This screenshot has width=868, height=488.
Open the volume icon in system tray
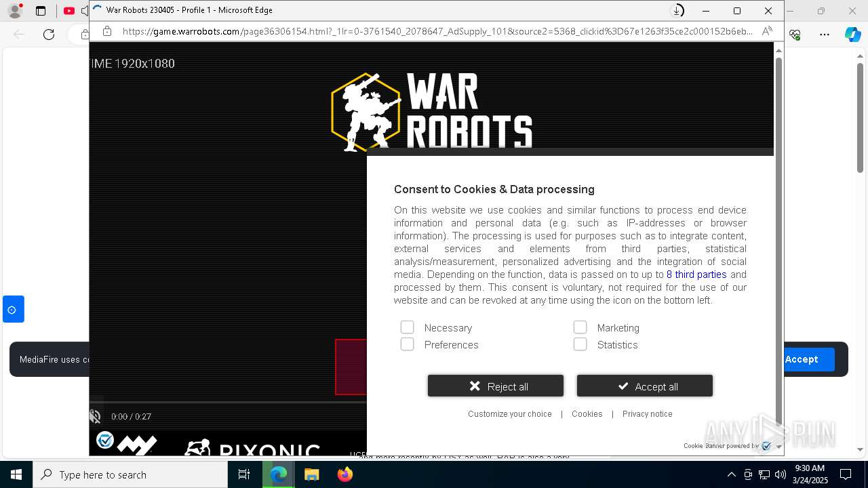click(781, 474)
